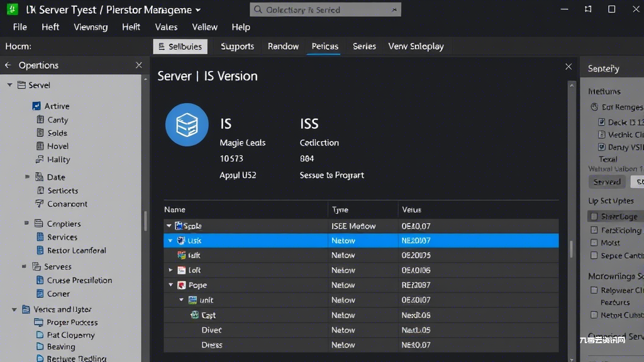This screenshot has height=362, width=644.
Task: Expand the Date tree node
Action: pos(27,177)
